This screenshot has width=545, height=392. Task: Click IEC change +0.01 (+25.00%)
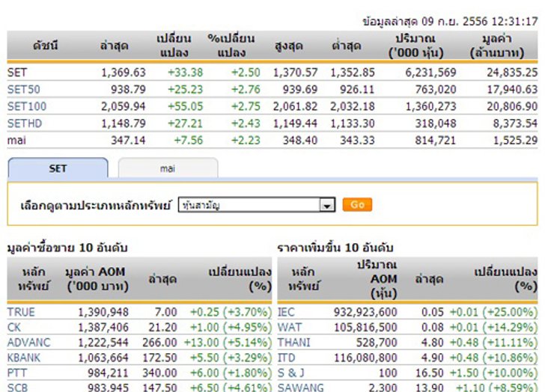[x=493, y=312]
